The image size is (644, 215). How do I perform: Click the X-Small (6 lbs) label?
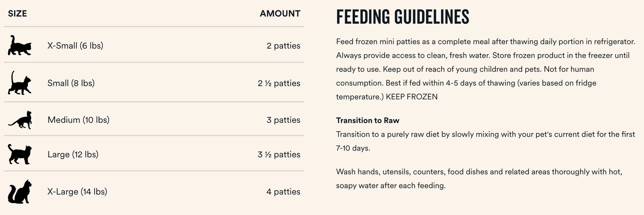75,46
